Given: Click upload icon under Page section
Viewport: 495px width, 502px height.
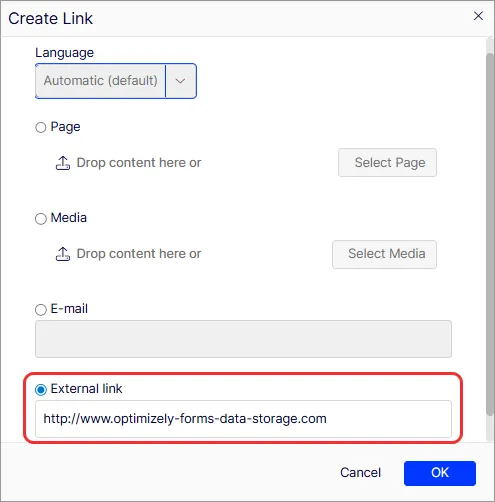Looking at the screenshot, I should [63, 163].
